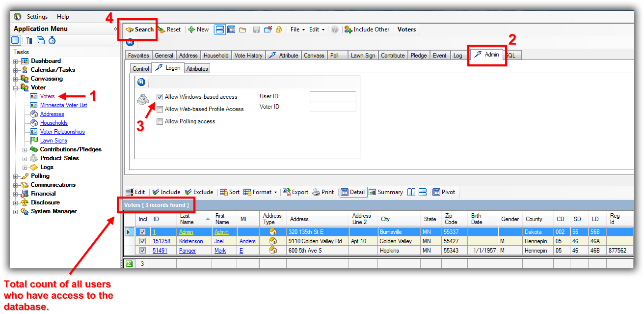The height and width of the screenshot is (314, 644).
Task: Open the Format dropdown in results toolbar
Action: pos(260,192)
